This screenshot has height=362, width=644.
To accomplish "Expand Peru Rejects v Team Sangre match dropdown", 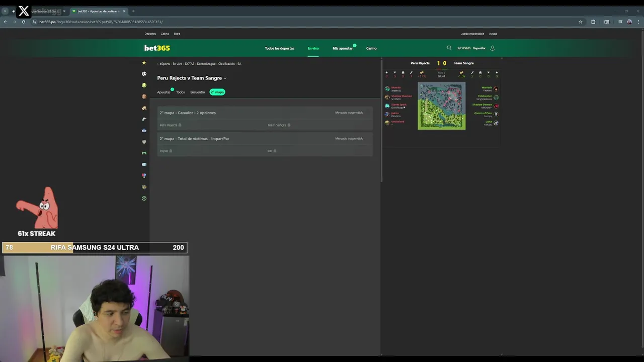I will click(x=225, y=78).
